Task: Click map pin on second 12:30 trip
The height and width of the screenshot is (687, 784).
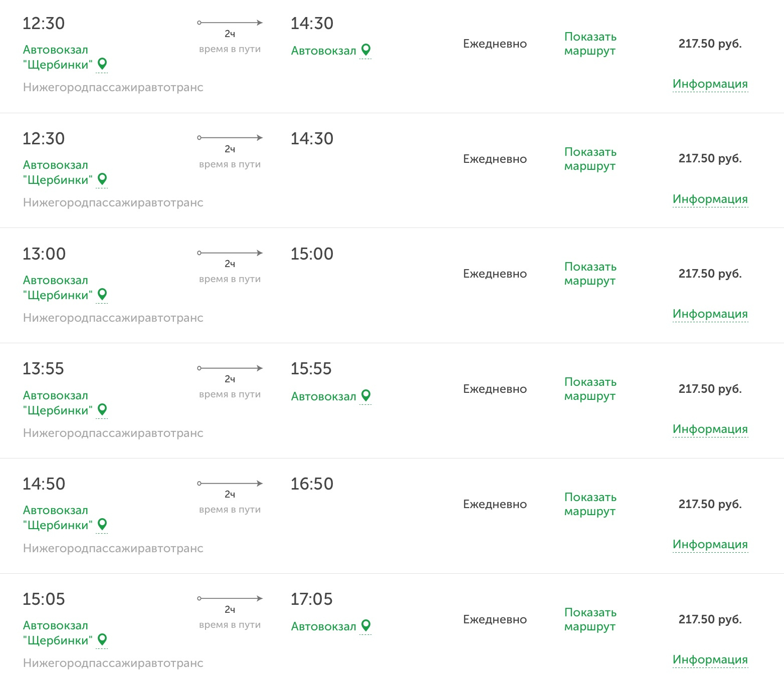Action: (x=102, y=179)
